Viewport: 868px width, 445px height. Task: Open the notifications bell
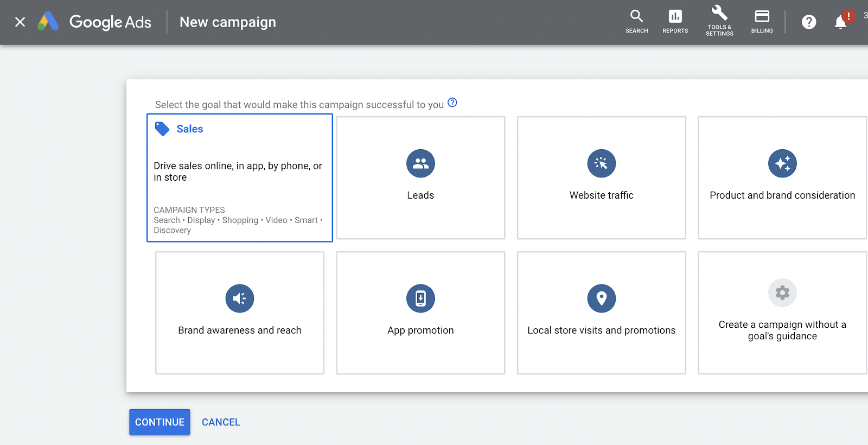(841, 22)
